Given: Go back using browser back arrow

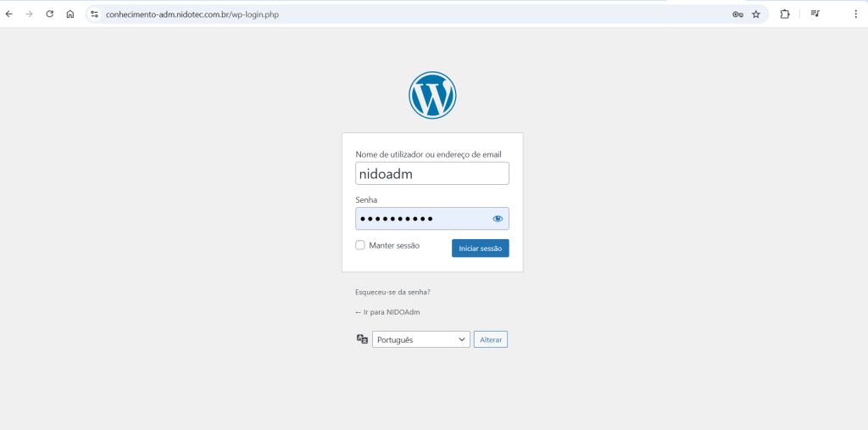Looking at the screenshot, I should coord(9,14).
